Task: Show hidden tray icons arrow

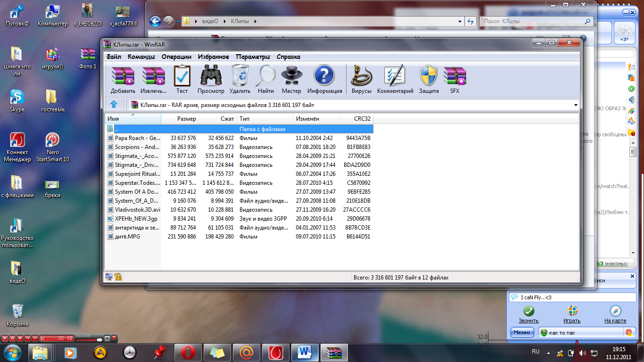Action: 547,353
